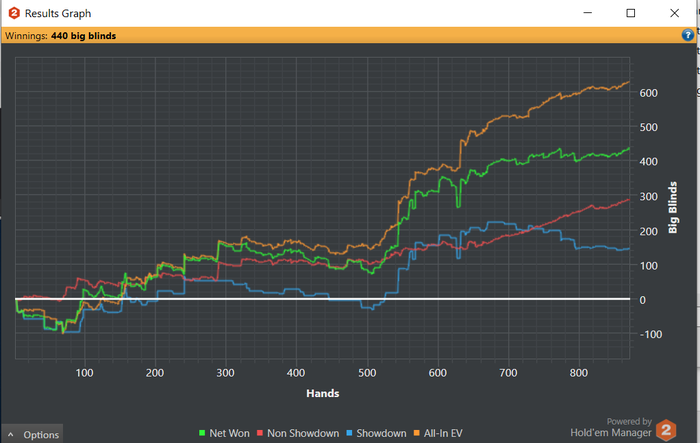Click the 600 label on Big Blinds axis
Viewport: 700px width, 443px height.
click(649, 93)
